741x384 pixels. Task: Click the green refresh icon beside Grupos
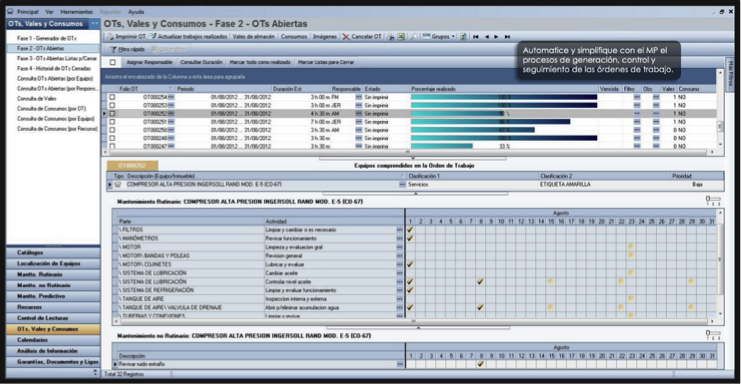coord(464,36)
